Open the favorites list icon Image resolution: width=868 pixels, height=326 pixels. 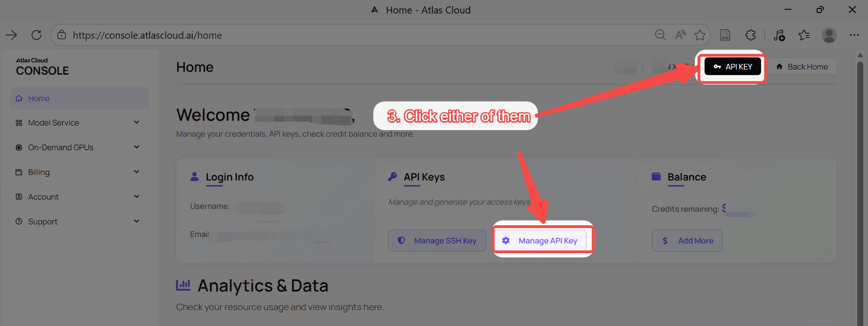[804, 35]
